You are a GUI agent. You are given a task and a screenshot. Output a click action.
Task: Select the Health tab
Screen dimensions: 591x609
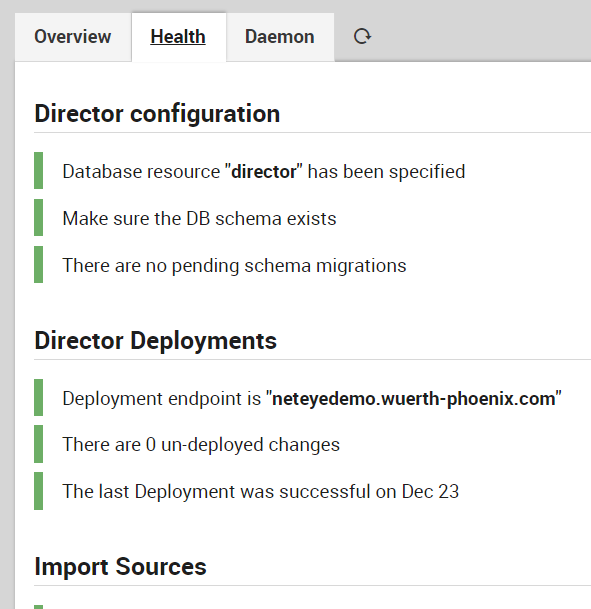click(x=178, y=37)
